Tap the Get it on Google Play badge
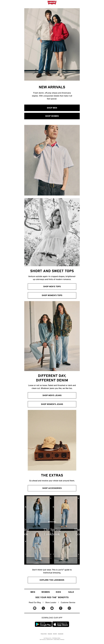This screenshot has height=644, width=104. click(x=43, y=624)
